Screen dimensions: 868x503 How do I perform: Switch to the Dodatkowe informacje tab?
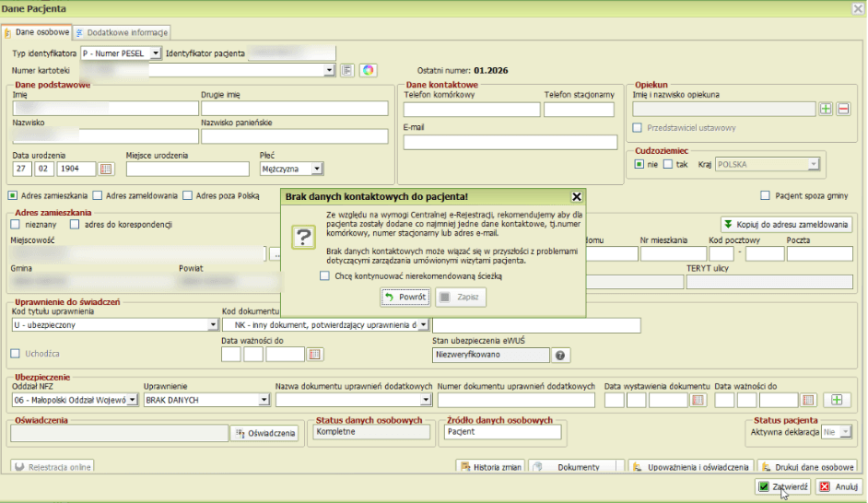(x=120, y=32)
